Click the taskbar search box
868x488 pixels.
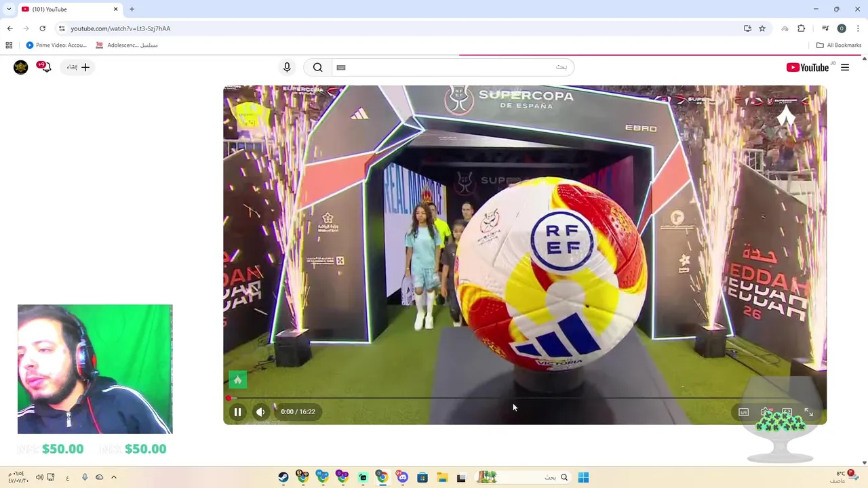coord(523,477)
